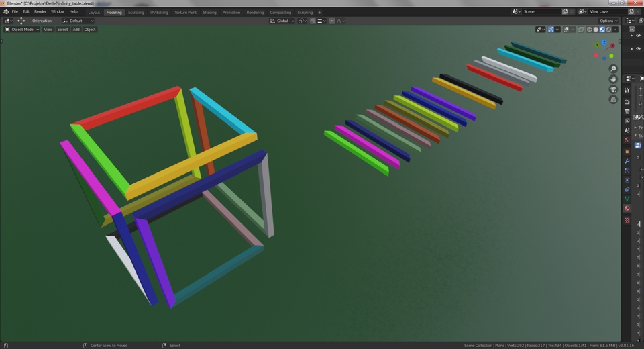Click the Blender logo menu icon

tap(6, 11)
